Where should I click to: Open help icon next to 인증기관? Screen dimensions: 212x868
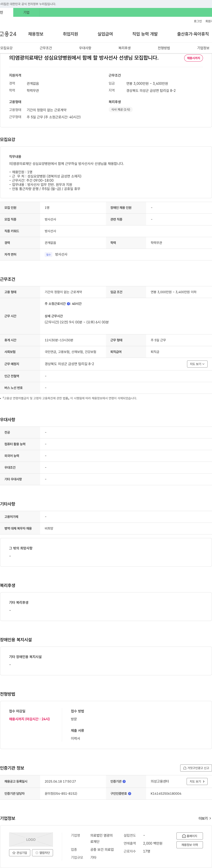[124, 781]
